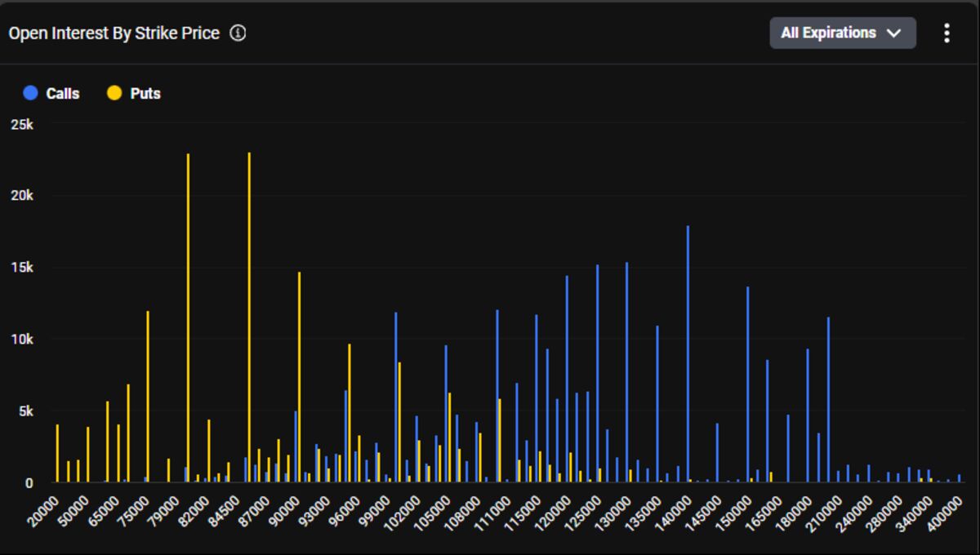Click the blue Calls legend dot
The image size is (980, 555).
[x=31, y=93]
